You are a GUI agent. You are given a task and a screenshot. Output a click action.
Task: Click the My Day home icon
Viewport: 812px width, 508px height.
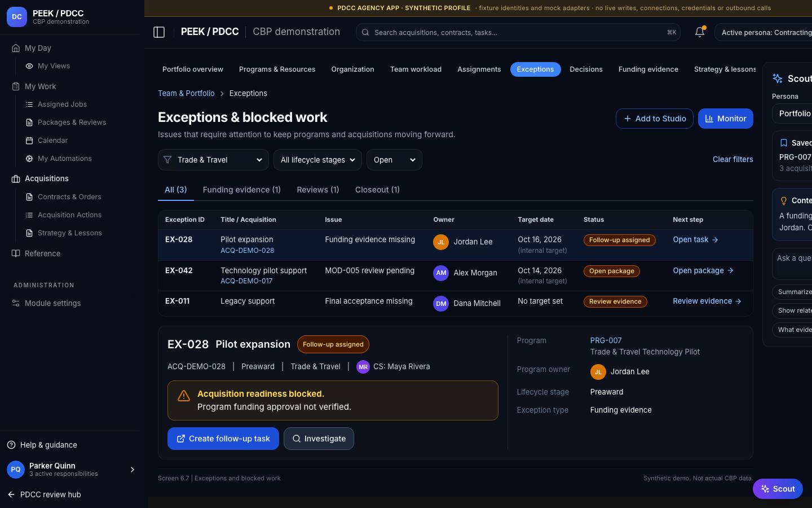[x=16, y=48]
